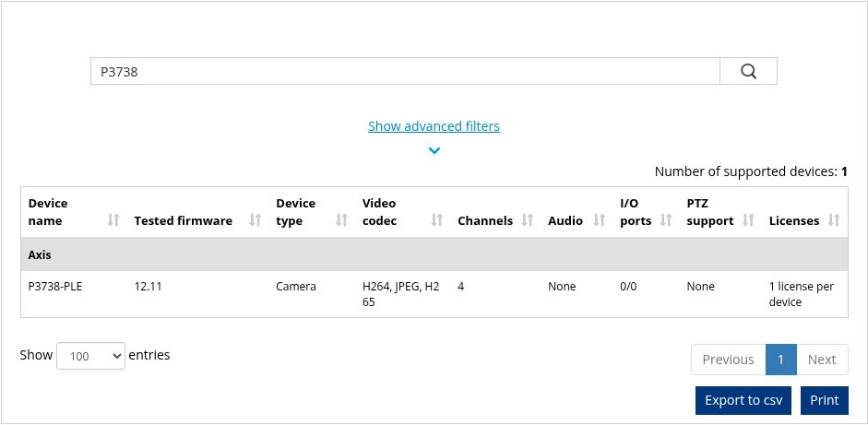868x425 pixels.
Task: Sort by Device name column arrows
Action: (x=113, y=220)
